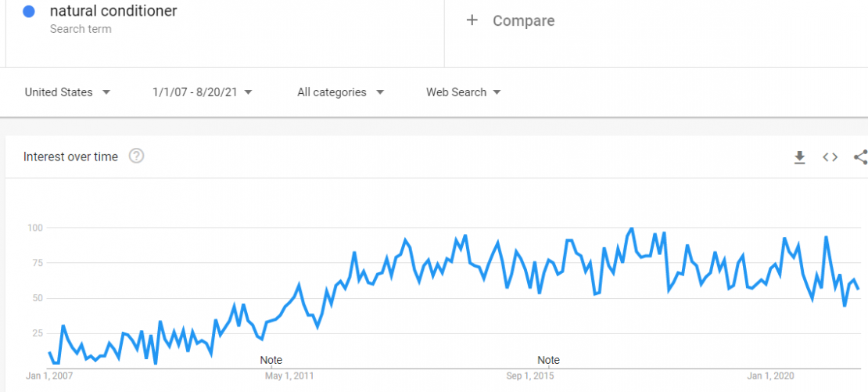Click the Search term label under natural conditioner
This screenshot has height=392, width=868.
point(81,30)
